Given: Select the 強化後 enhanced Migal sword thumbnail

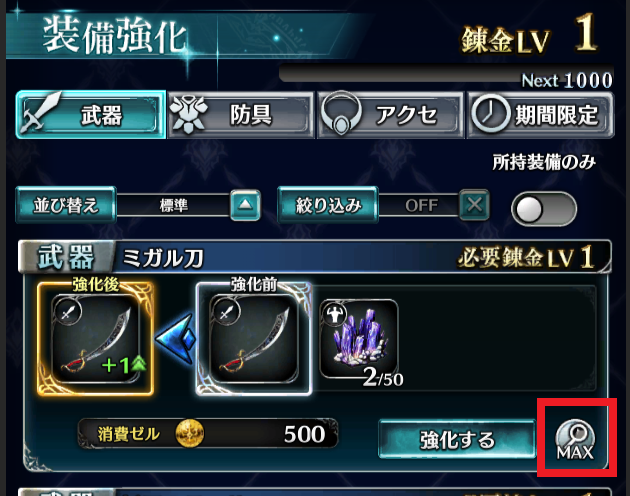Looking at the screenshot, I should point(96,339).
